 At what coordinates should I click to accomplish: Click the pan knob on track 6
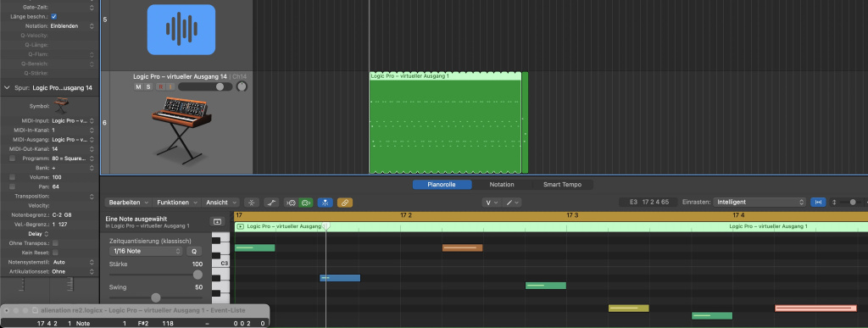pos(242,86)
